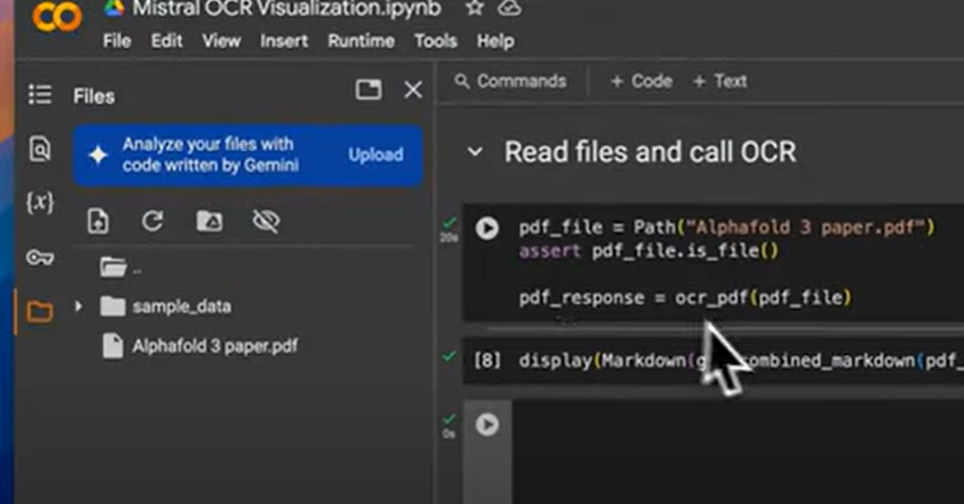Go up to parent directory folder

tap(114, 266)
